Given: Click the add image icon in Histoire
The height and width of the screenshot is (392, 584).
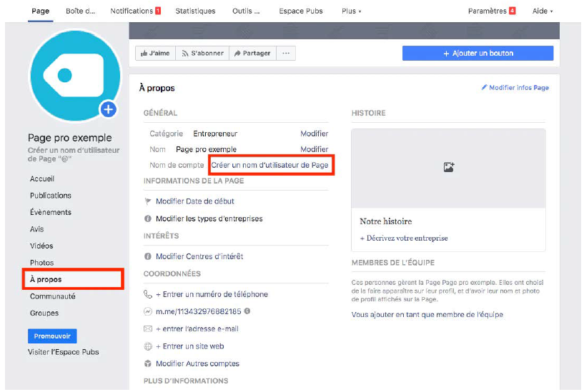Looking at the screenshot, I should coord(449,167).
